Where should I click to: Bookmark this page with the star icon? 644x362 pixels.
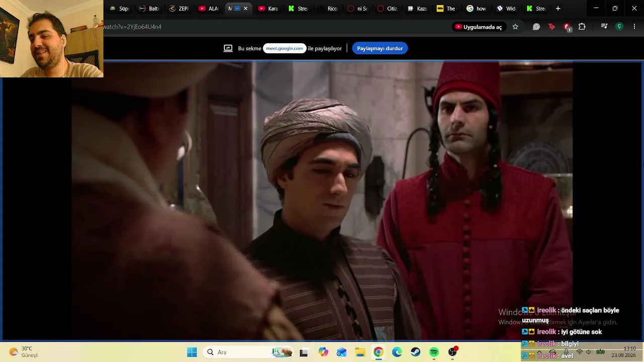click(x=515, y=27)
